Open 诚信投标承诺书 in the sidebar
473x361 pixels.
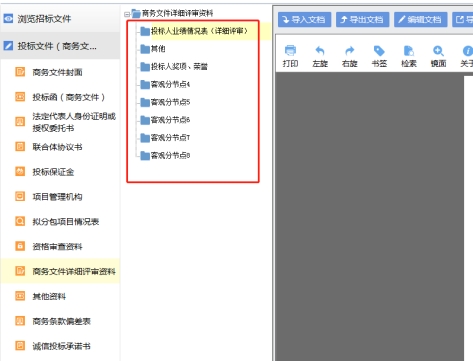60,346
